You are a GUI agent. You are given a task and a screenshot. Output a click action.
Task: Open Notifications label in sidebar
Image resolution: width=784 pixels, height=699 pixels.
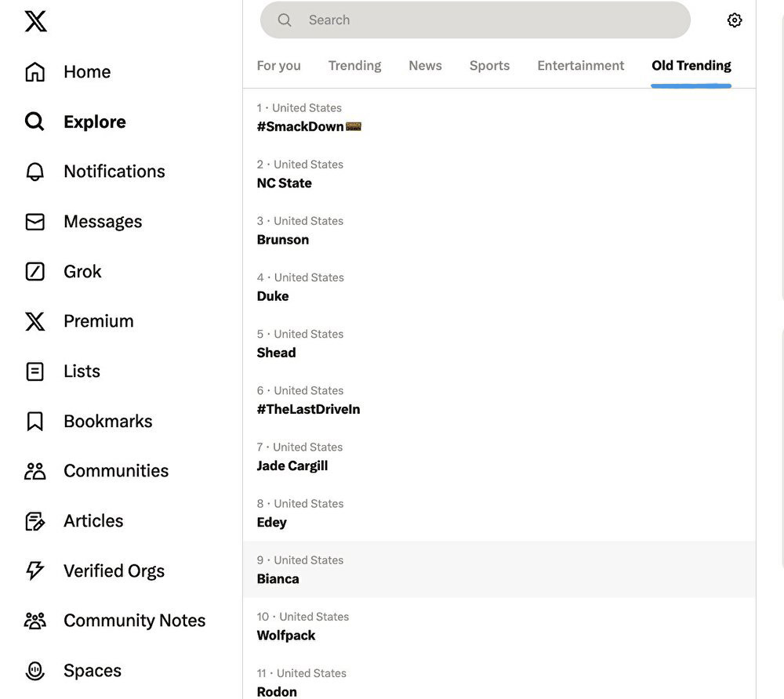114,172
